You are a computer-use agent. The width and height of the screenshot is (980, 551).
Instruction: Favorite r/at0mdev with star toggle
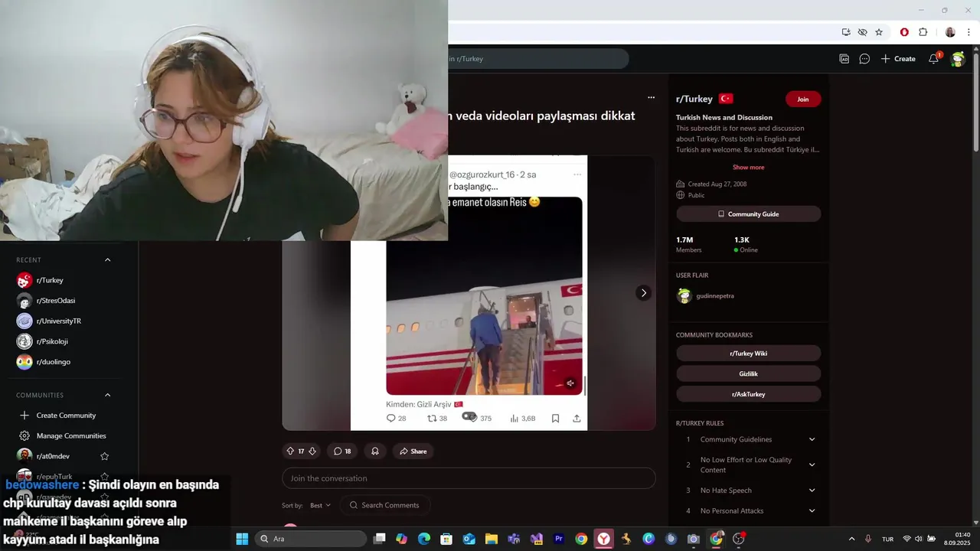coord(105,456)
